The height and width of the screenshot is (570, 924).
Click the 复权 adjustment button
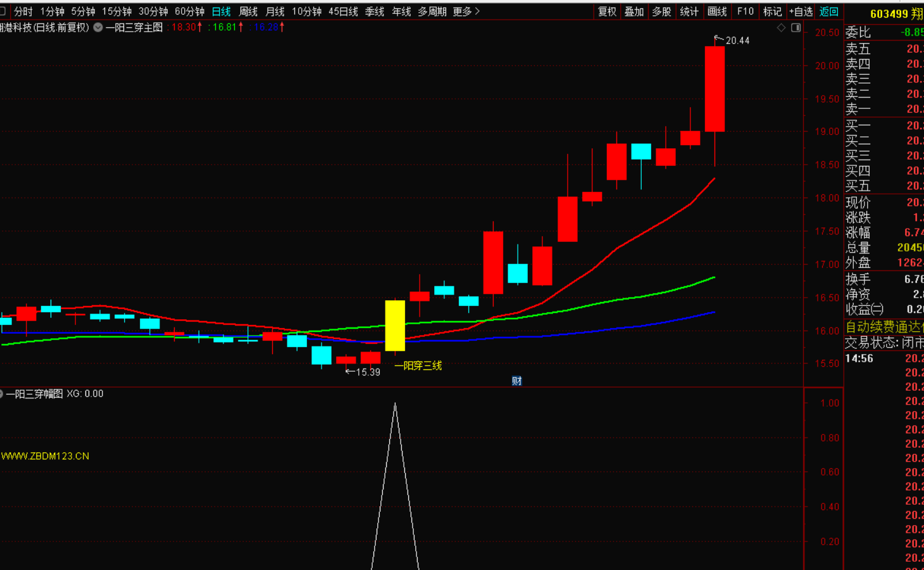(607, 11)
